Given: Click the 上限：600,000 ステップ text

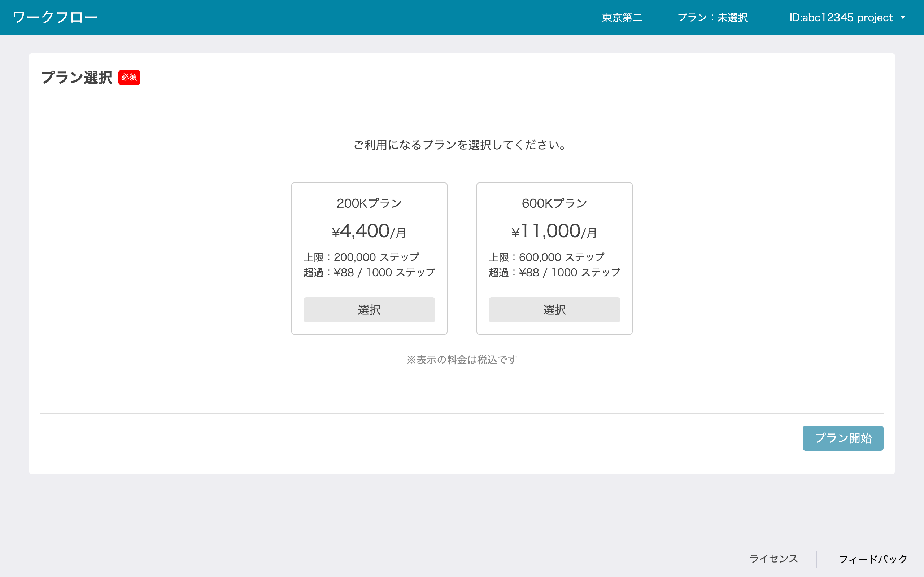Looking at the screenshot, I should click(x=546, y=257).
